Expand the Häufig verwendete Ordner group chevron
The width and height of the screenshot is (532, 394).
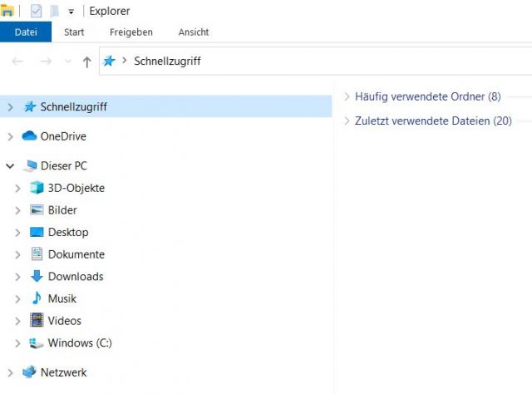pos(347,96)
